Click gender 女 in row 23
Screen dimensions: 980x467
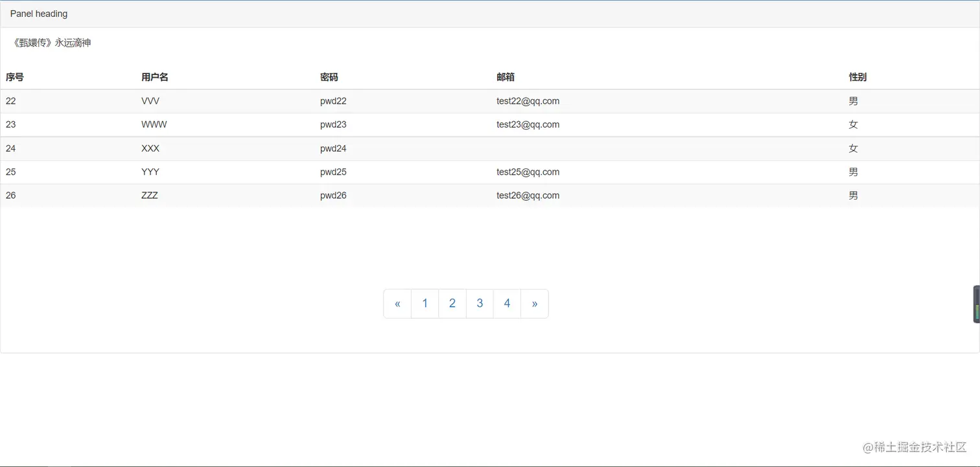(853, 124)
